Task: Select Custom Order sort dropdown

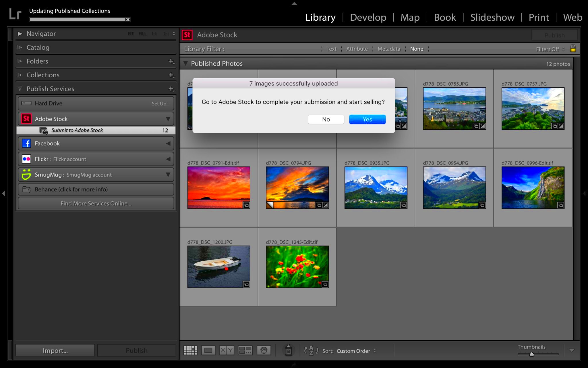Action: coord(357,351)
